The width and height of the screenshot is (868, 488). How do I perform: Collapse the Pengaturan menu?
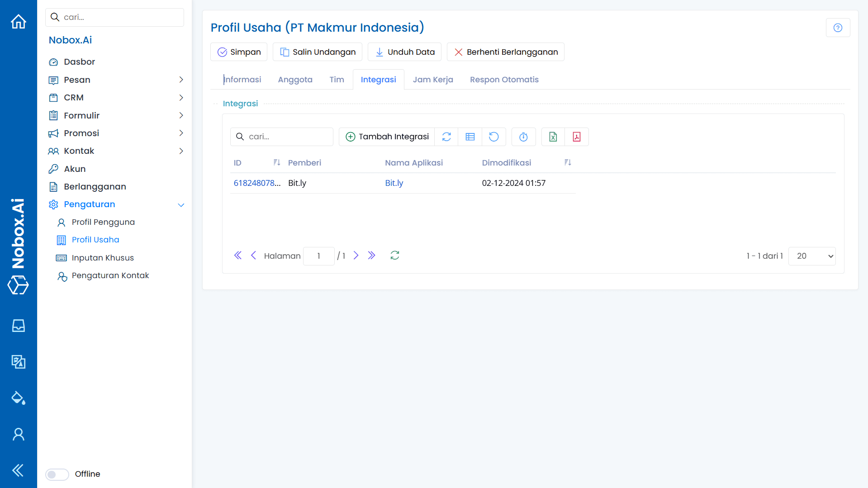point(181,204)
